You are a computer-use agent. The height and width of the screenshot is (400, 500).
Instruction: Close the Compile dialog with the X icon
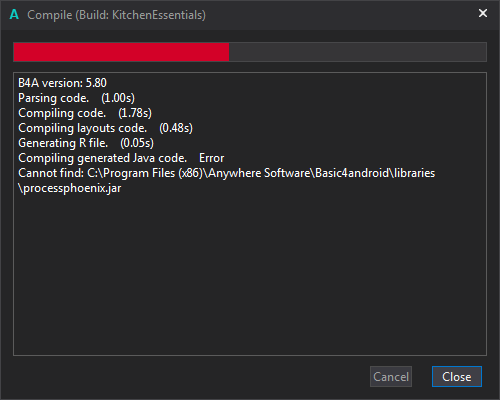point(483,13)
